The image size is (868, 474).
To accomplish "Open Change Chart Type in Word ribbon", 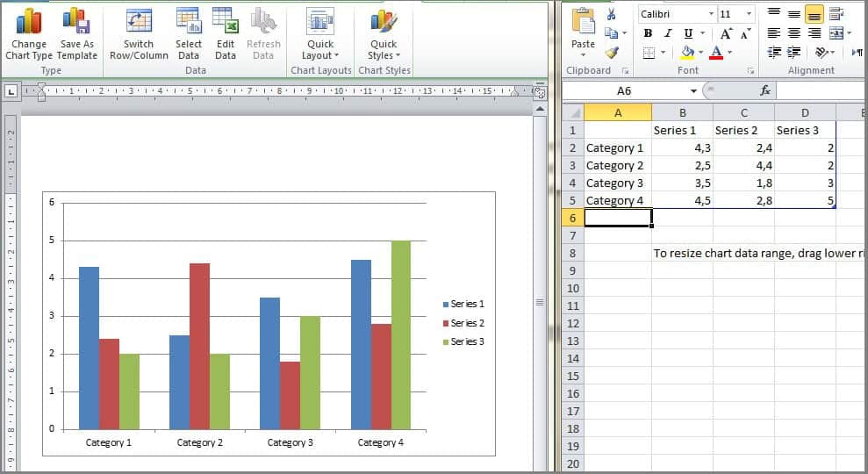I will pos(29,34).
